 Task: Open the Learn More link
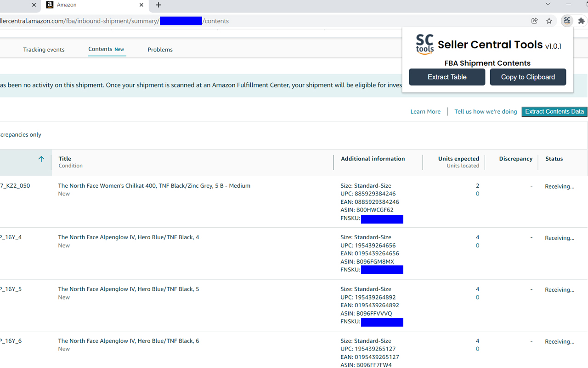[x=425, y=111]
